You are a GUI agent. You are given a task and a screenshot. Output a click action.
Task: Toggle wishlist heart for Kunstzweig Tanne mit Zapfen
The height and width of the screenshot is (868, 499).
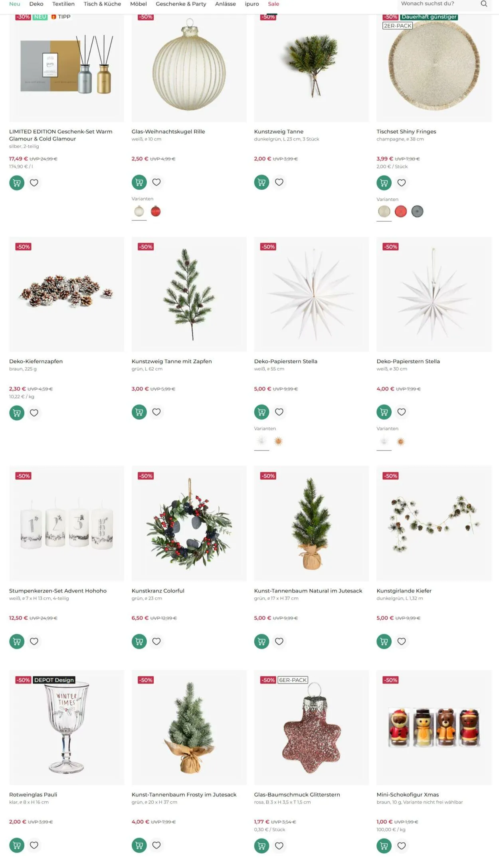tap(156, 412)
